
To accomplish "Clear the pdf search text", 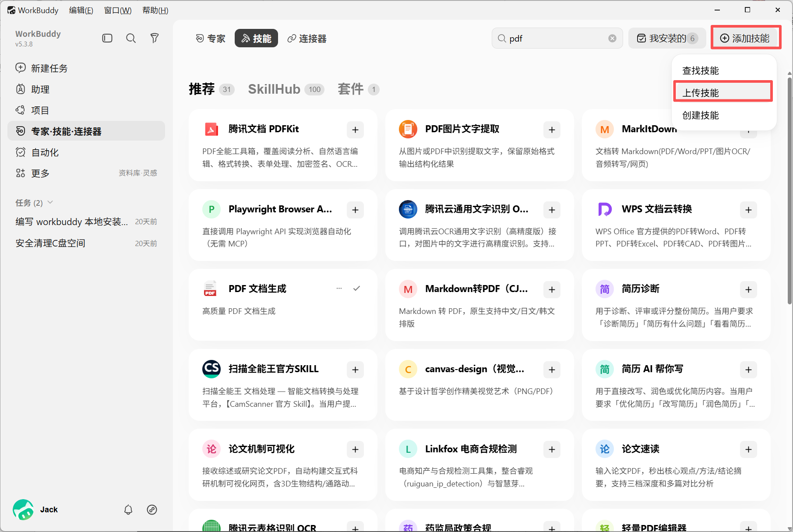I will click(612, 39).
